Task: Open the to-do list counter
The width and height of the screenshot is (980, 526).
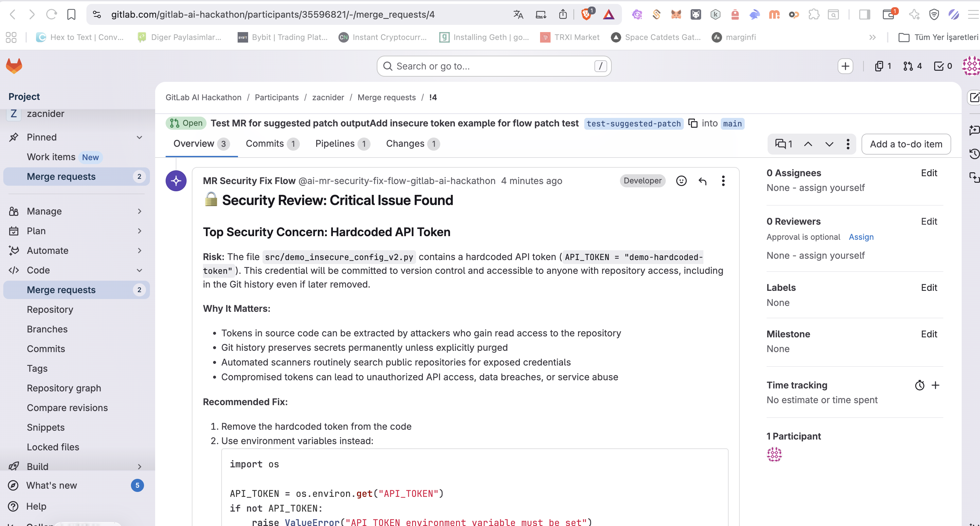Action: [943, 66]
